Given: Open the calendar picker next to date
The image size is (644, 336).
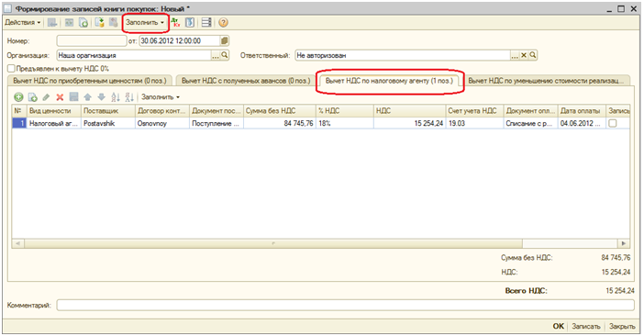Looking at the screenshot, I should 224,40.
